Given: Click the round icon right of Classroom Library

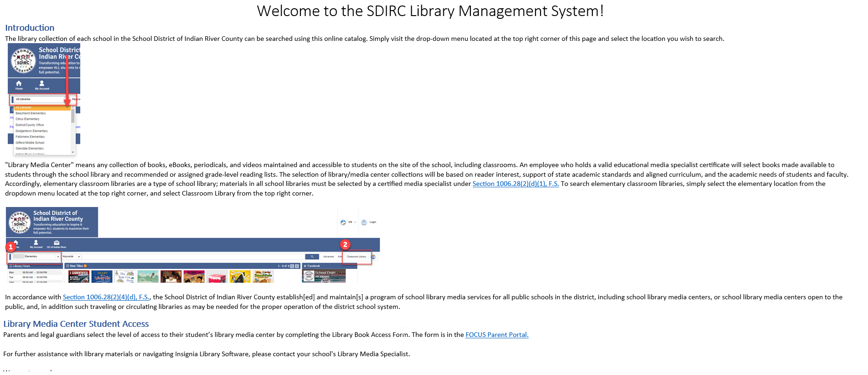Looking at the screenshot, I should pos(373,257).
